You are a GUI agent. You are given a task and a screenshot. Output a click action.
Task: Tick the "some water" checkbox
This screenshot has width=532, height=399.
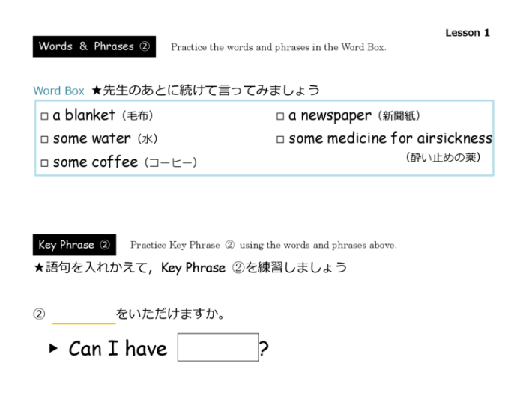44,140
